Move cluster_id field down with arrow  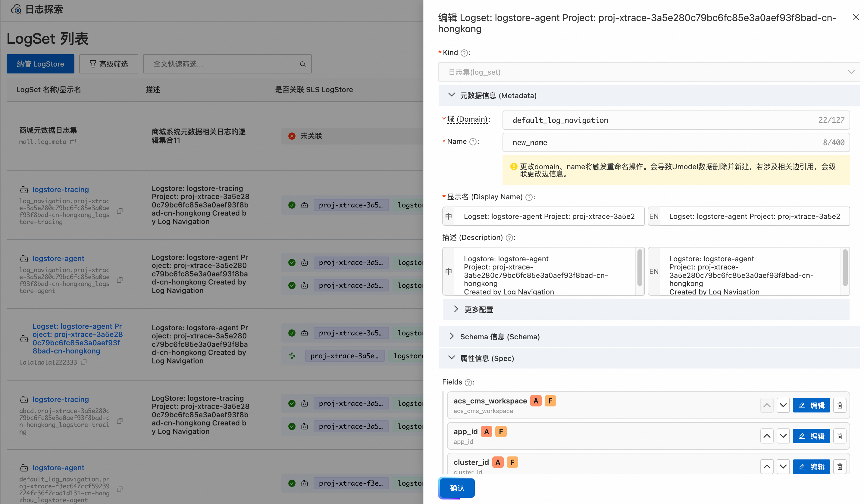[783, 466]
